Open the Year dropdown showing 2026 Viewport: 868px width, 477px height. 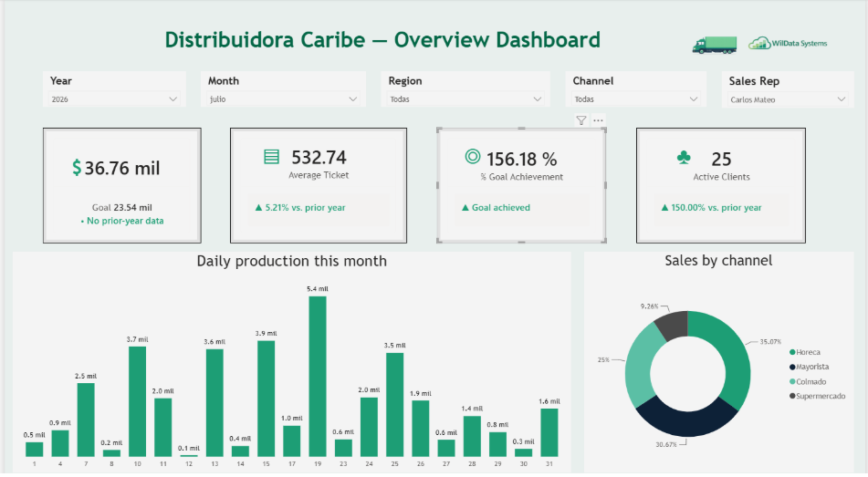[x=114, y=99]
